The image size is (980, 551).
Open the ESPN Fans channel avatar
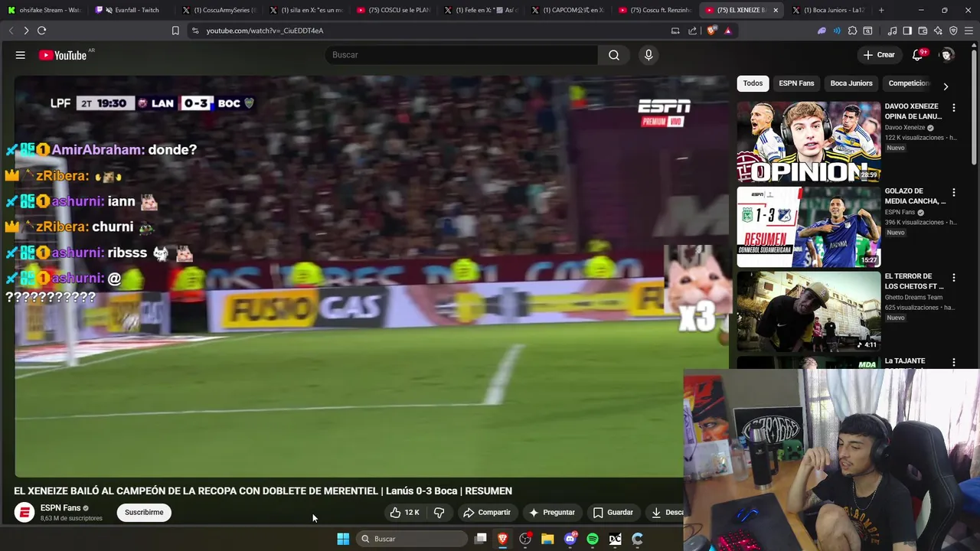(24, 513)
